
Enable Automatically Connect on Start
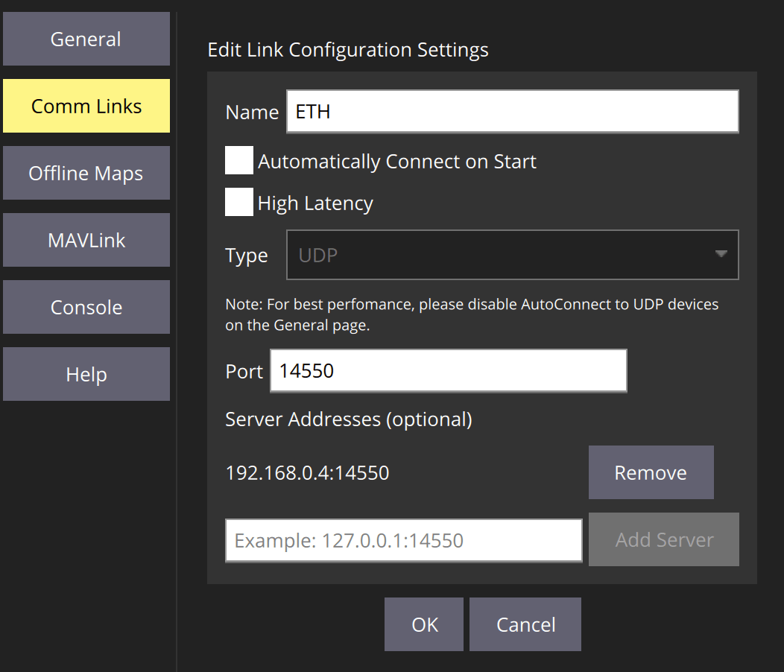238,160
